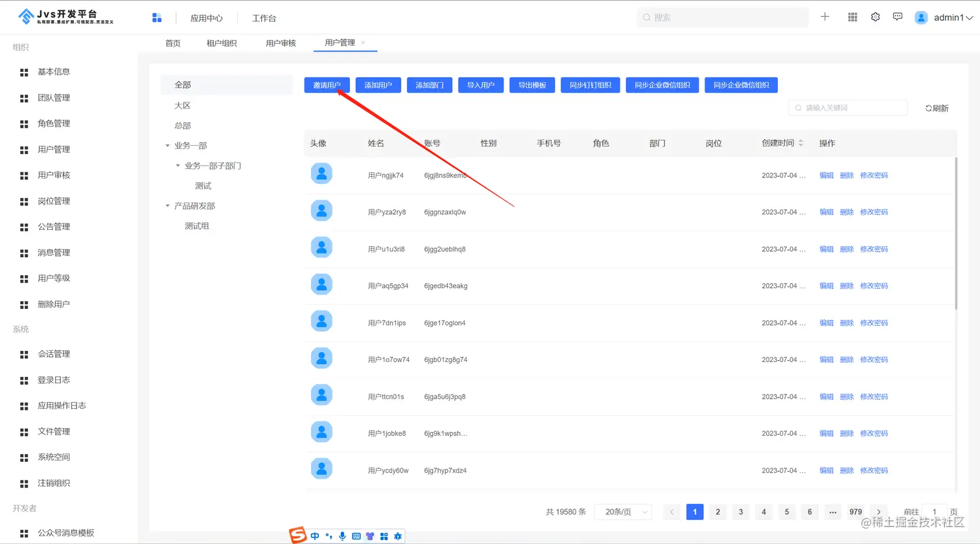Open the messages chat icon in header
This screenshot has width=980, height=544.
[x=898, y=17]
